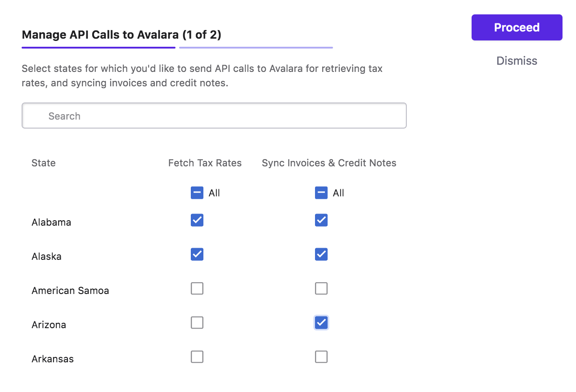Enable Fetch Tax Rates for American Samoa
Screen dimensions: 576x392
[197, 289]
